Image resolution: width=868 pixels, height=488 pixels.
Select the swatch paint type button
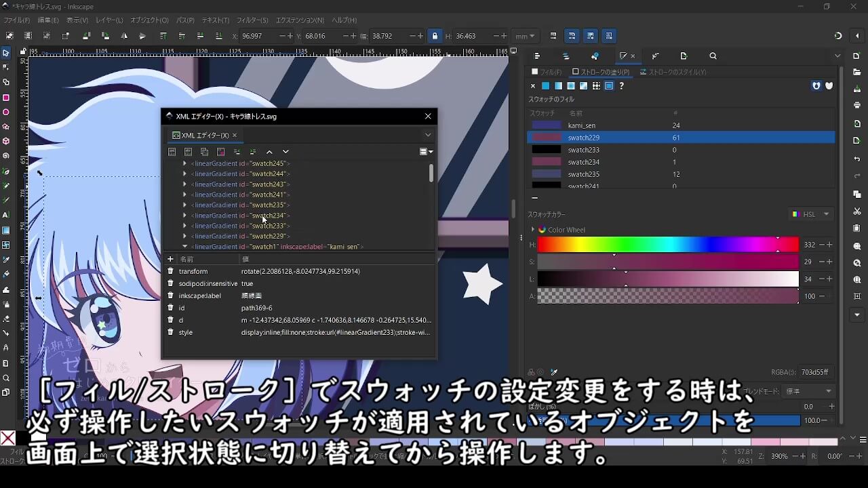click(609, 86)
